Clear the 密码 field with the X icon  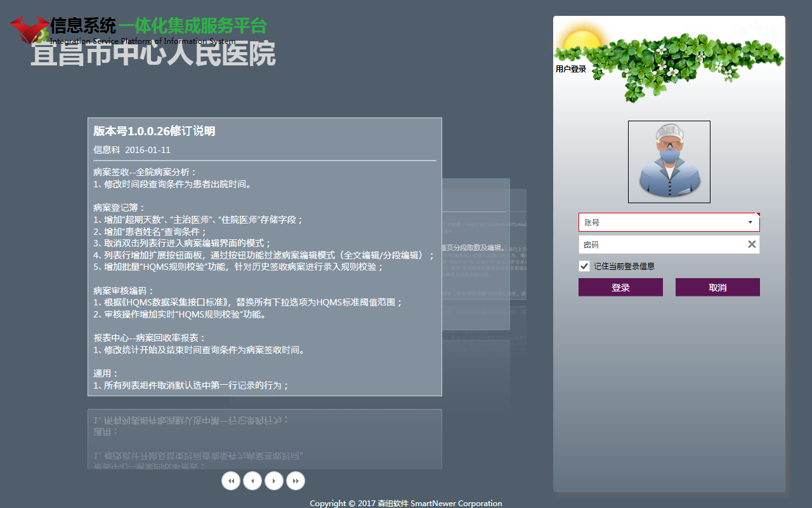[752, 244]
